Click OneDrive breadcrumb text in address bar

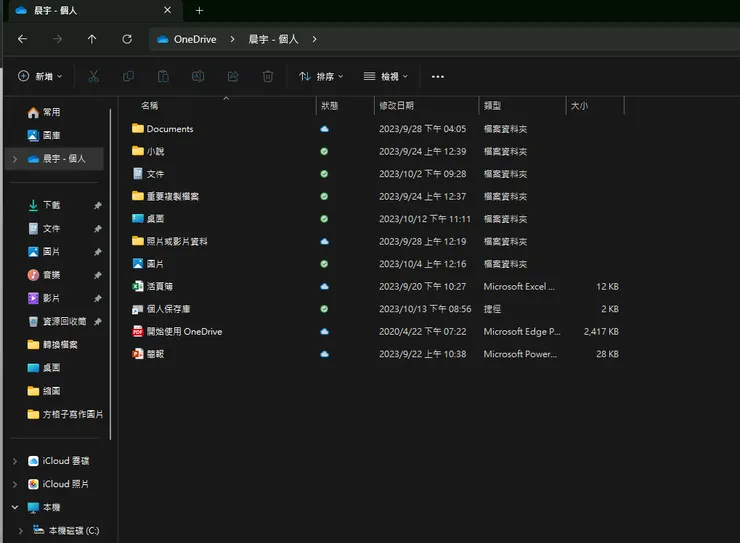[x=195, y=39]
